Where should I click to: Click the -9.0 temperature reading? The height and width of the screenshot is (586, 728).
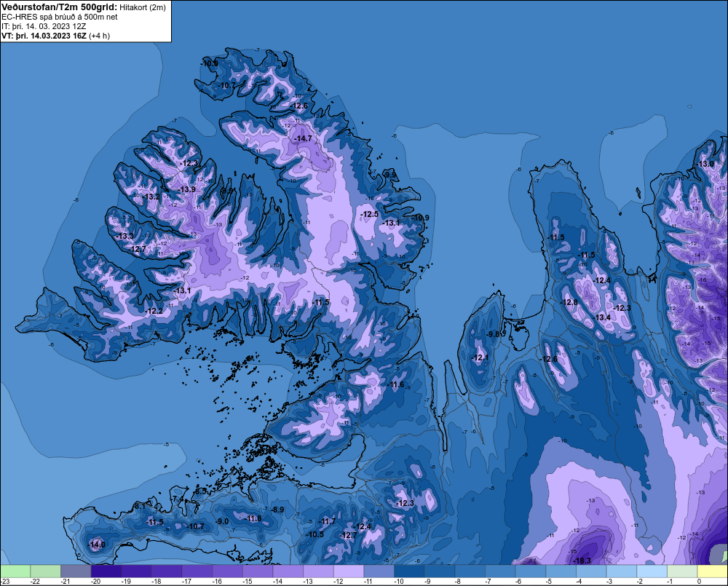click(x=222, y=521)
